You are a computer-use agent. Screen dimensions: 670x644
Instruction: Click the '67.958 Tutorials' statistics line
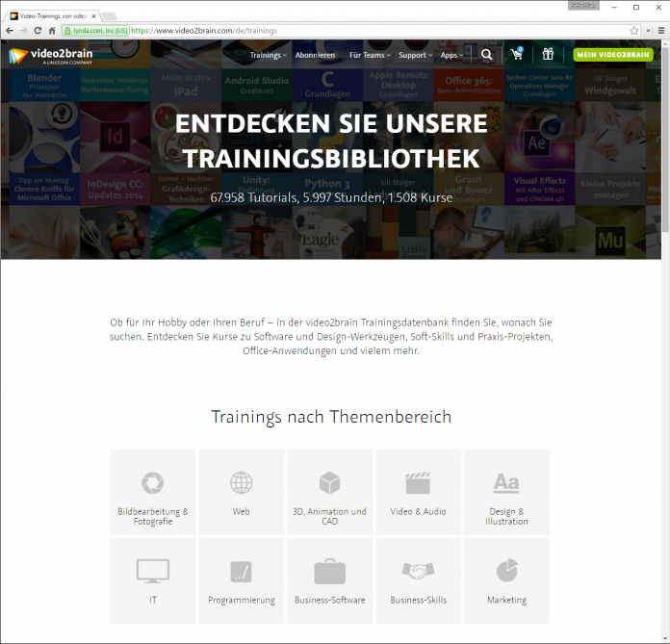click(331, 197)
